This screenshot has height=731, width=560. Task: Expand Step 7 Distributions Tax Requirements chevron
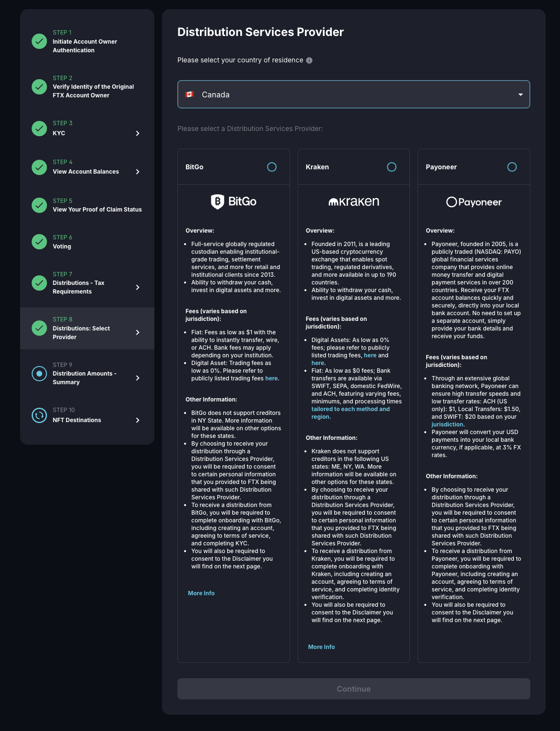pyautogui.click(x=138, y=287)
